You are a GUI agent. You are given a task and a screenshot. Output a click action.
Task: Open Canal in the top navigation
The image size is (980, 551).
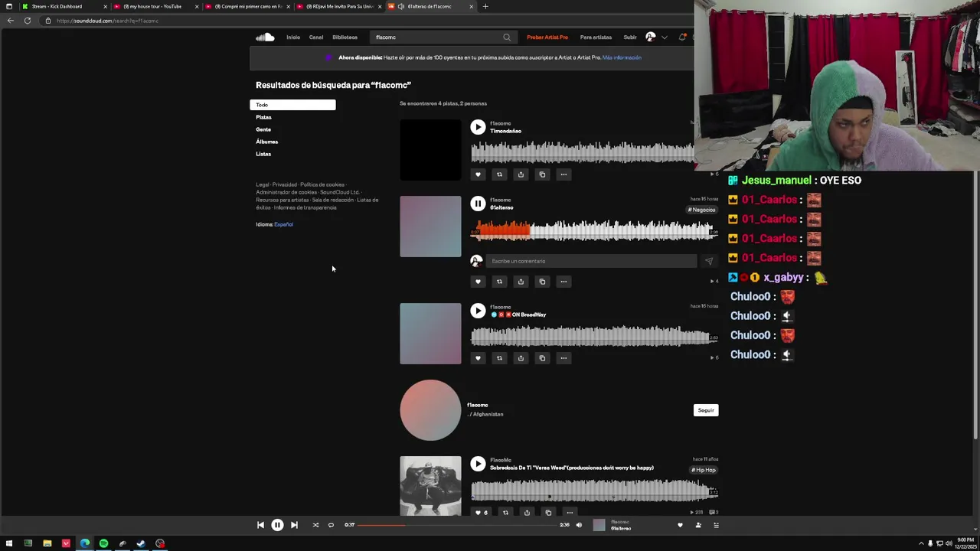tap(316, 37)
